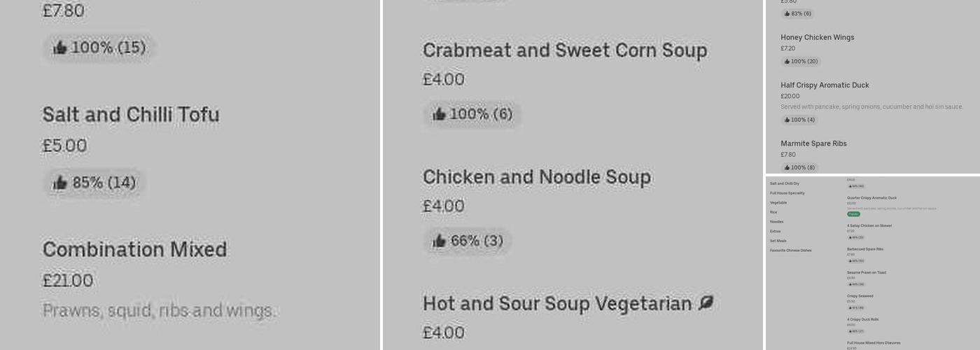Screen dimensions: 980x350
Task: Click the vegetarian leaf icon beside Hot and Sour Soup
Action: [x=706, y=303]
